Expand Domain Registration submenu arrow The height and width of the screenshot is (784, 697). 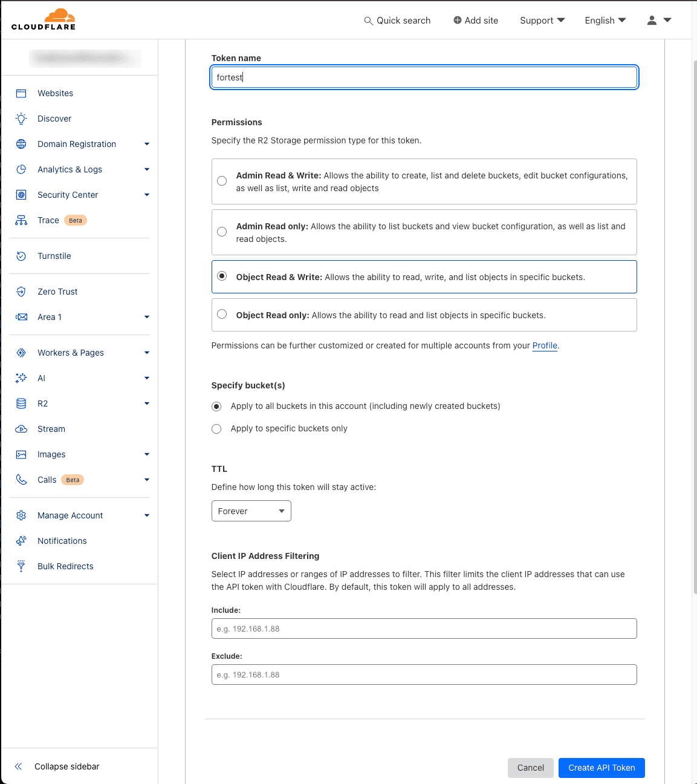147,144
